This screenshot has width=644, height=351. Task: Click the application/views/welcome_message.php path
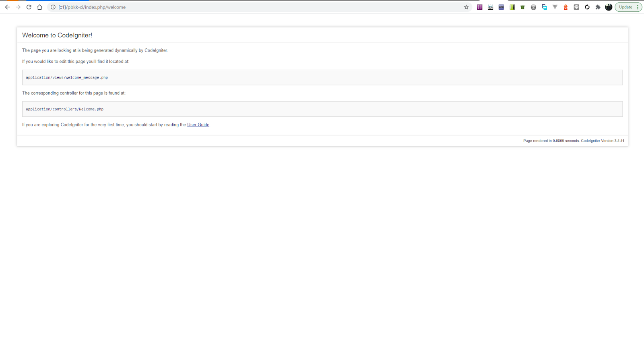tap(67, 77)
